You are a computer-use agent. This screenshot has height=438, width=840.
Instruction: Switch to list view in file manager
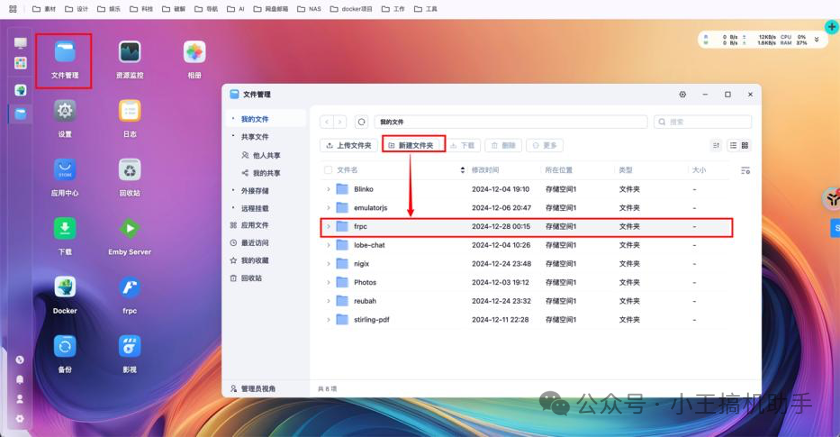[x=733, y=145]
